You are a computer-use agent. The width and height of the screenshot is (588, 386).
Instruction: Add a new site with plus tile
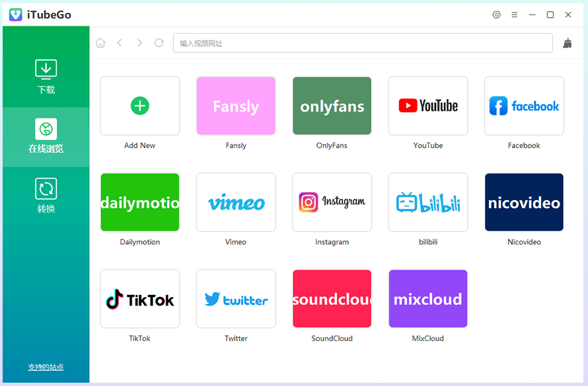[x=140, y=106]
